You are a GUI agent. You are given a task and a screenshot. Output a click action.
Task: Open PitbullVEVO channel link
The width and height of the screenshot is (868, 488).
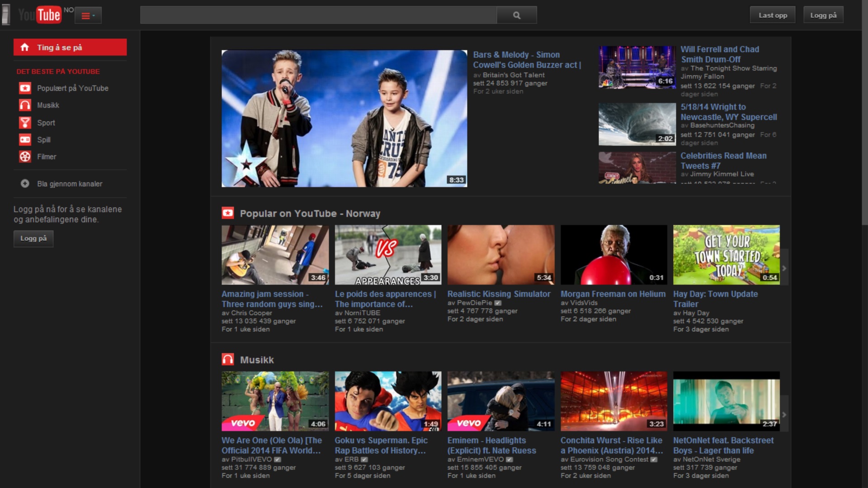point(251,460)
